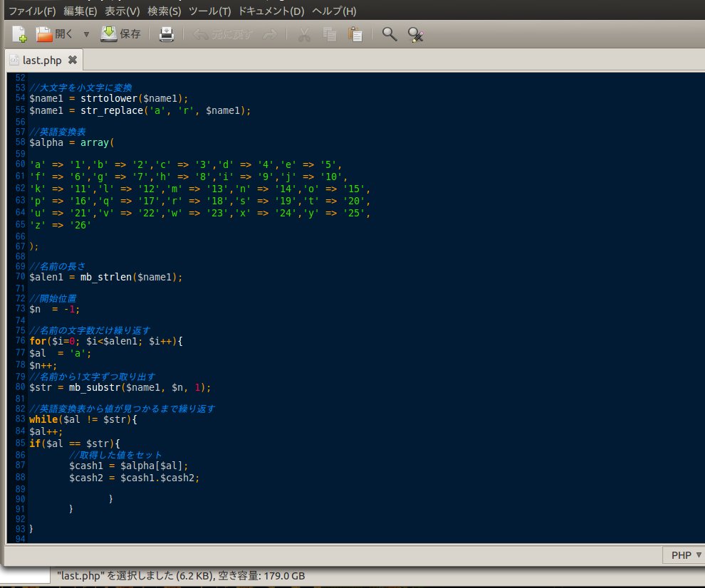Click $cash2 = $cash1.$cash2; line
The height and width of the screenshot is (588, 705).
click(x=134, y=478)
